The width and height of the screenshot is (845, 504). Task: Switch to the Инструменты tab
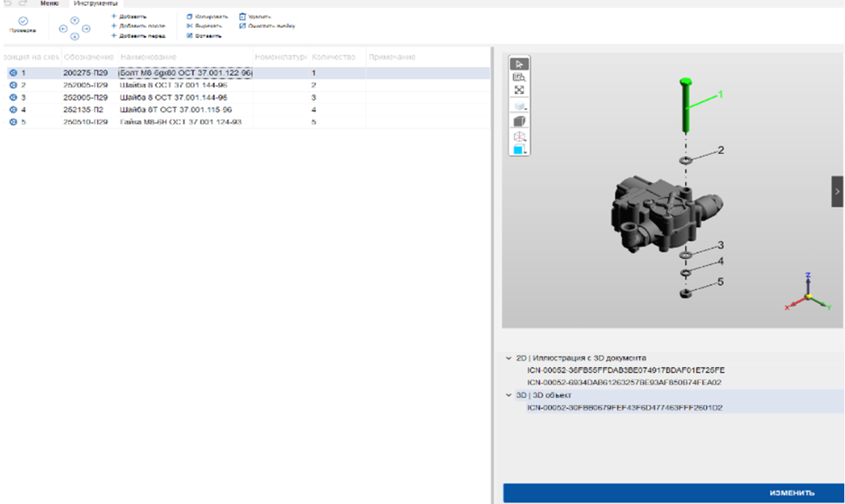[x=97, y=3]
